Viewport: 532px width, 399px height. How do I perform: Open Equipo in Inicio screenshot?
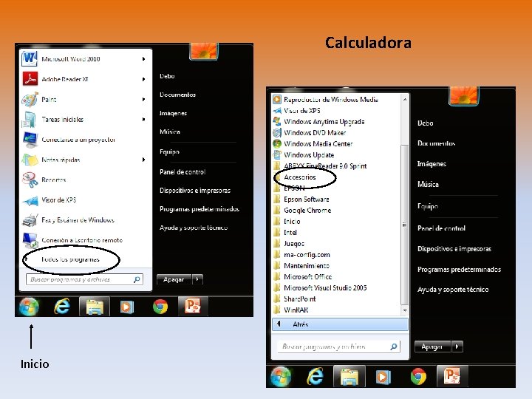pyautogui.click(x=170, y=151)
